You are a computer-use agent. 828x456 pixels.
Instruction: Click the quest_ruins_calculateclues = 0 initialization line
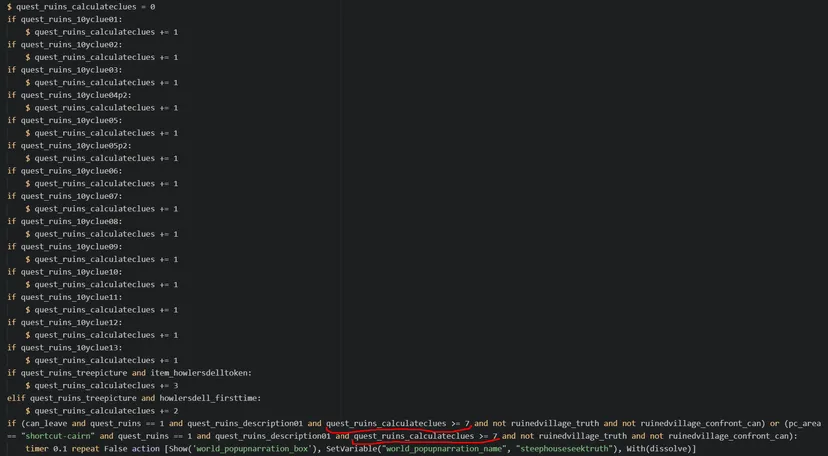pyautogui.click(x=84, y=7)
